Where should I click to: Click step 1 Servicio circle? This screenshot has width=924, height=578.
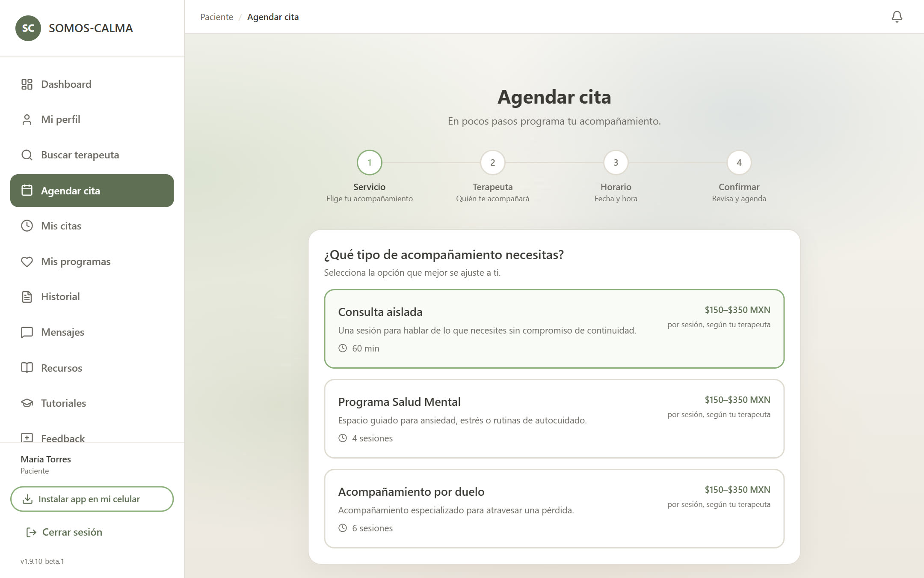370,163
